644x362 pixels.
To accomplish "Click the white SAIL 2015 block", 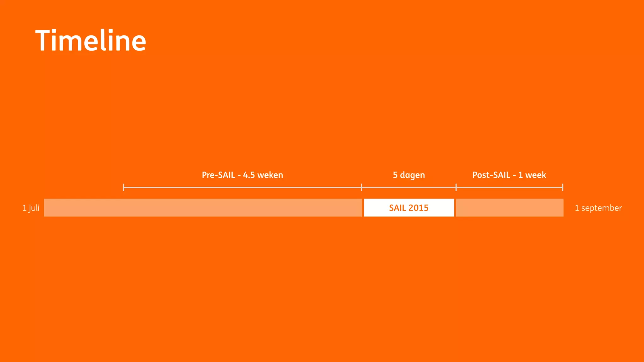I will [409, 208].
